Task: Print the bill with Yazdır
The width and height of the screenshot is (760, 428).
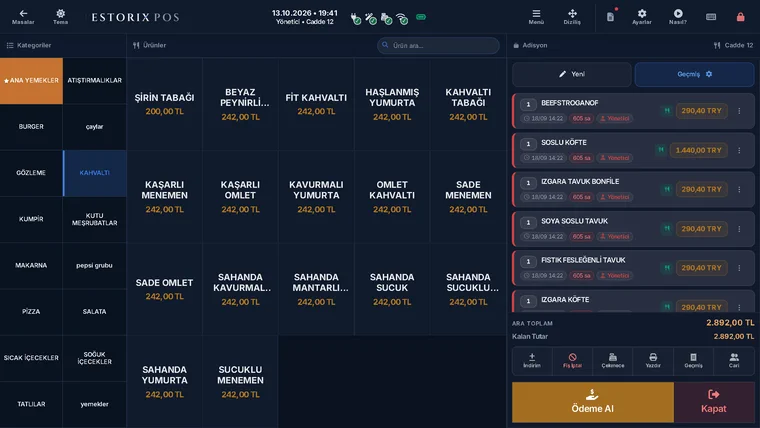Action: coord(653,361)
